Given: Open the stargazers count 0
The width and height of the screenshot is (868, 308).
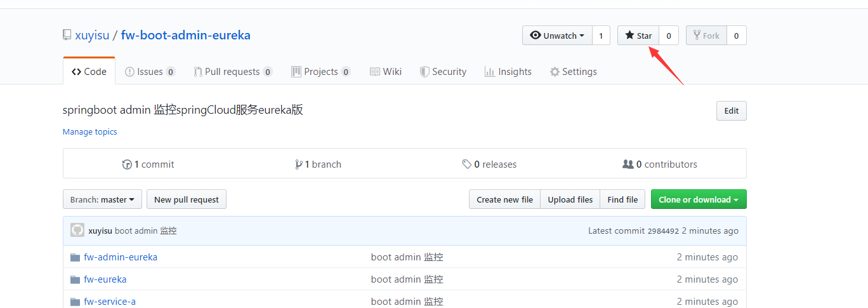Looking at the screenshot, I should click(x=669, y=36).
